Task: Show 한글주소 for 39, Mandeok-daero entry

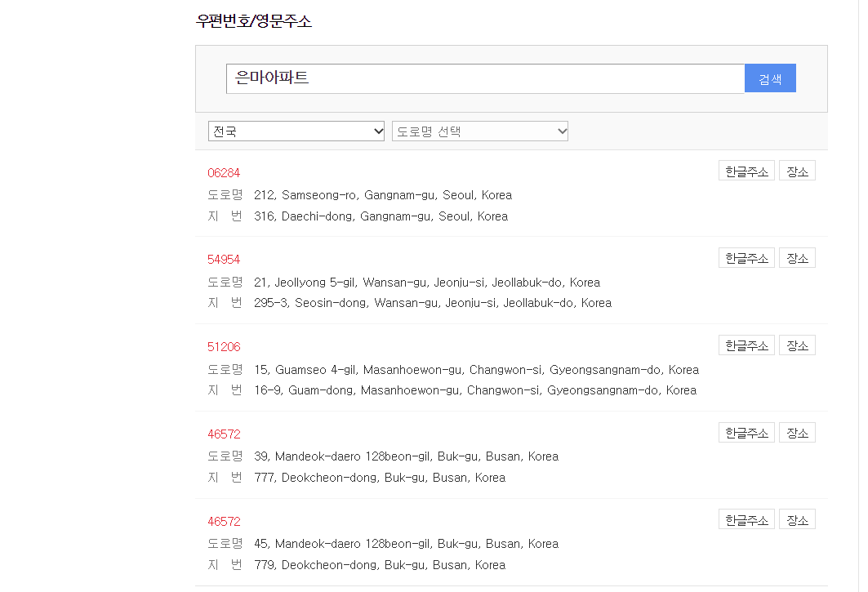Action: click(746, 433)
